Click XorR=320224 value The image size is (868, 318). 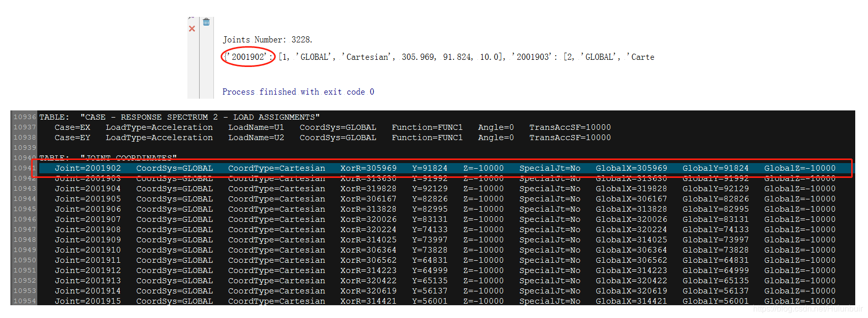point(368,230)
